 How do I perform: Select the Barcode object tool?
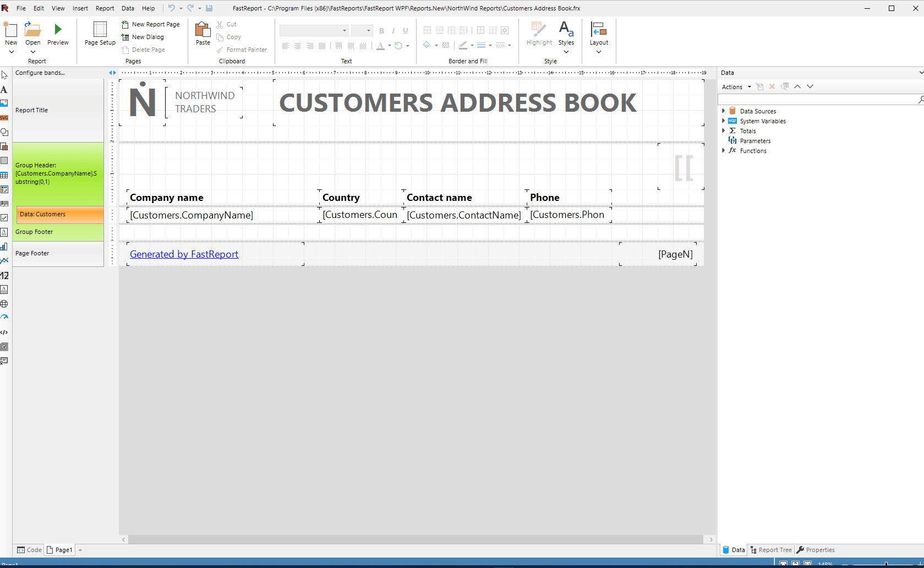pyautogui.click(x=4, y=204)
